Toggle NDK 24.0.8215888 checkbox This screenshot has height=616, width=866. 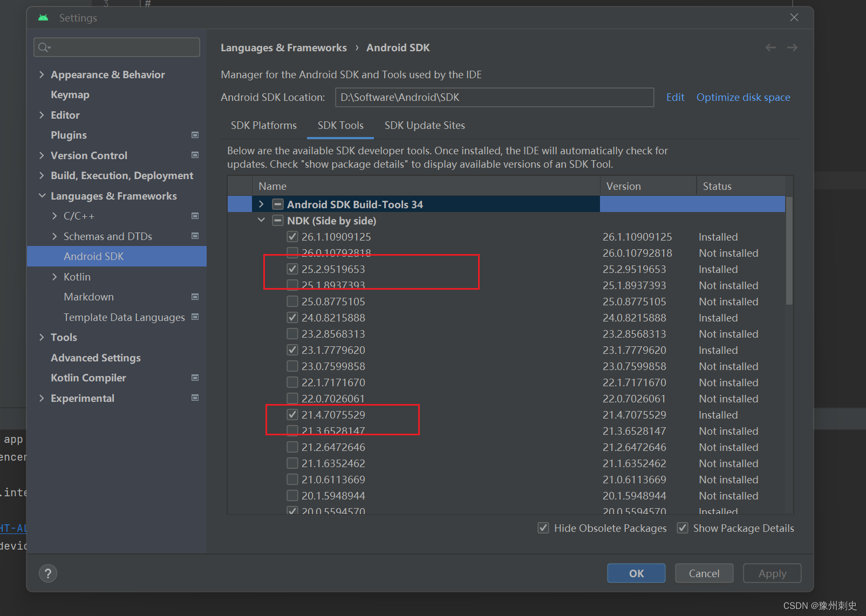292,317
